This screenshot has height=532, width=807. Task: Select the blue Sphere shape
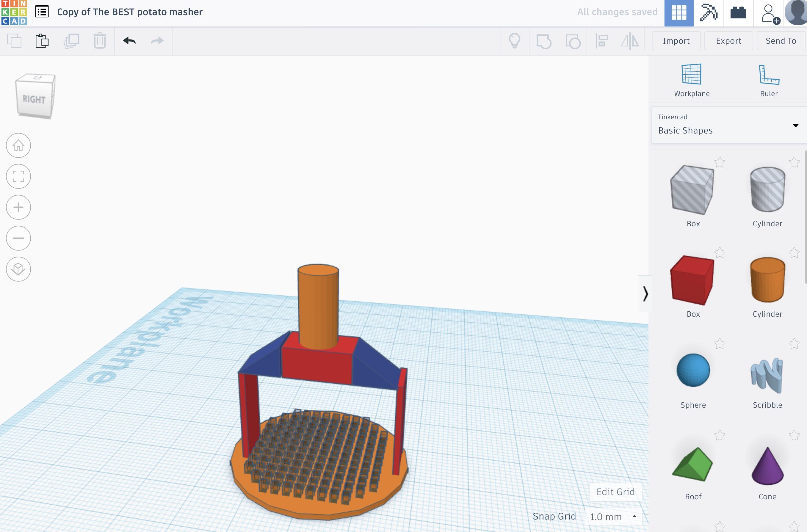click(x=693, y=370)
